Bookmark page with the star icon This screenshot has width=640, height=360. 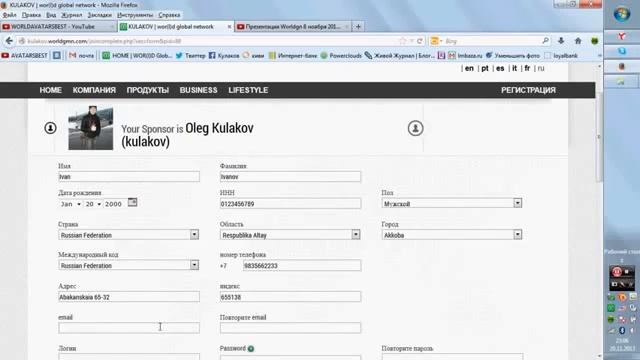(403, 41)
